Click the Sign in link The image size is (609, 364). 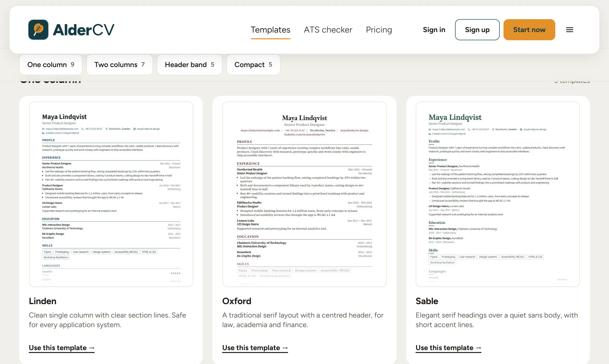click(434, 30)
